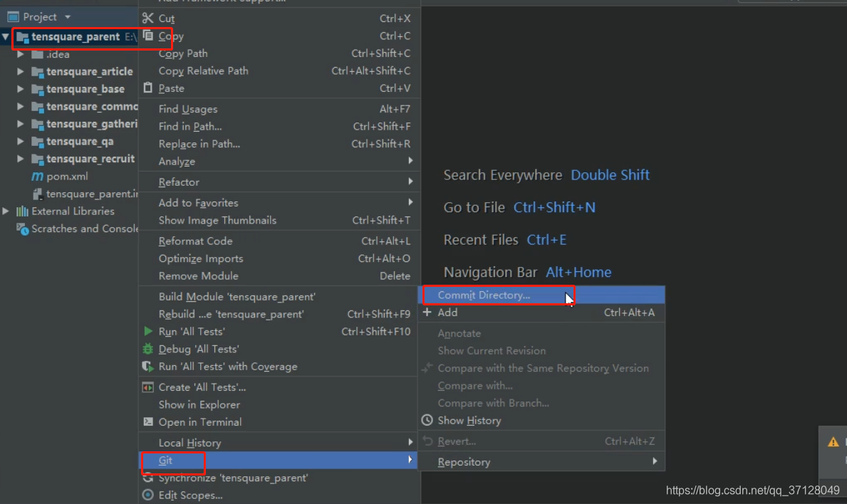847x504 pixels.
Task: Click the Copy icon in context menu
Action: 148,35
